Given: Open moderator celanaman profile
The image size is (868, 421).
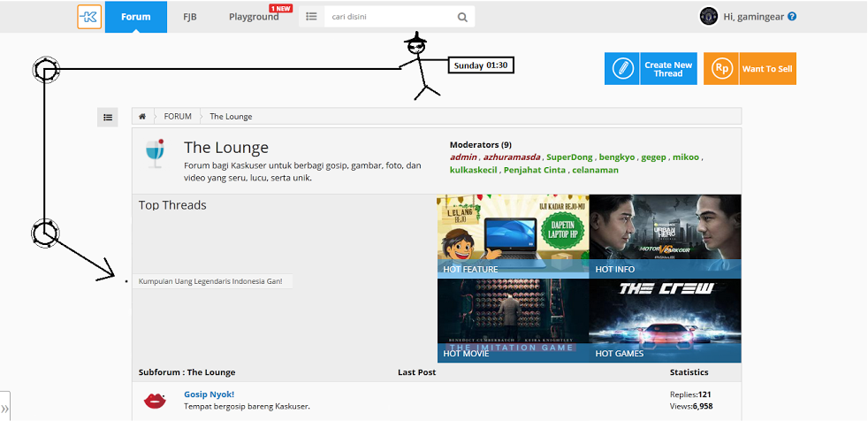Looking at the screenshot, I should [x=596, y=170].
